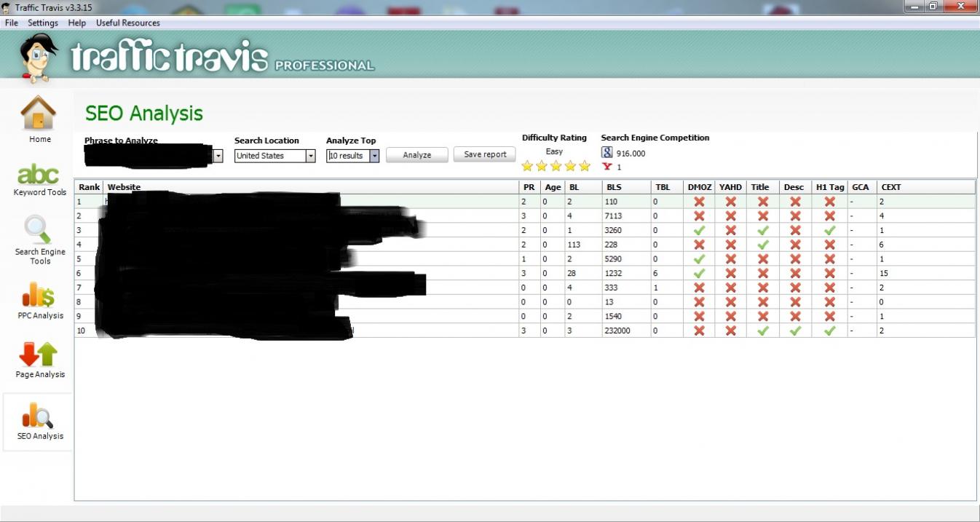Sort by the Title column header

[x=763, y=187]
